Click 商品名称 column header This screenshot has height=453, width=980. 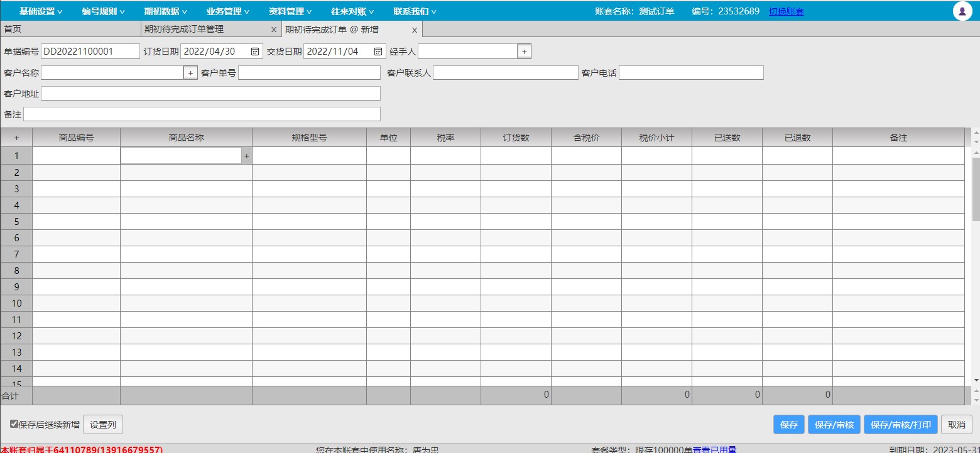click(186, 138)
